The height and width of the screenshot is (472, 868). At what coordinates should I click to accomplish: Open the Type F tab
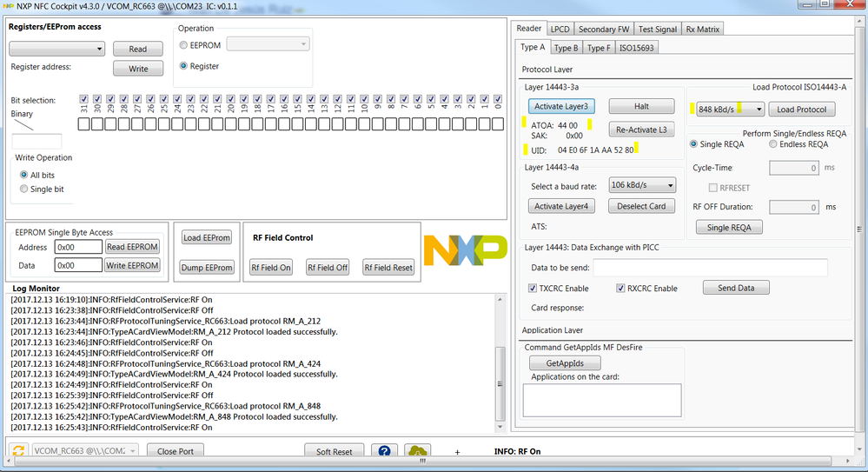click(x=599, y=48)
